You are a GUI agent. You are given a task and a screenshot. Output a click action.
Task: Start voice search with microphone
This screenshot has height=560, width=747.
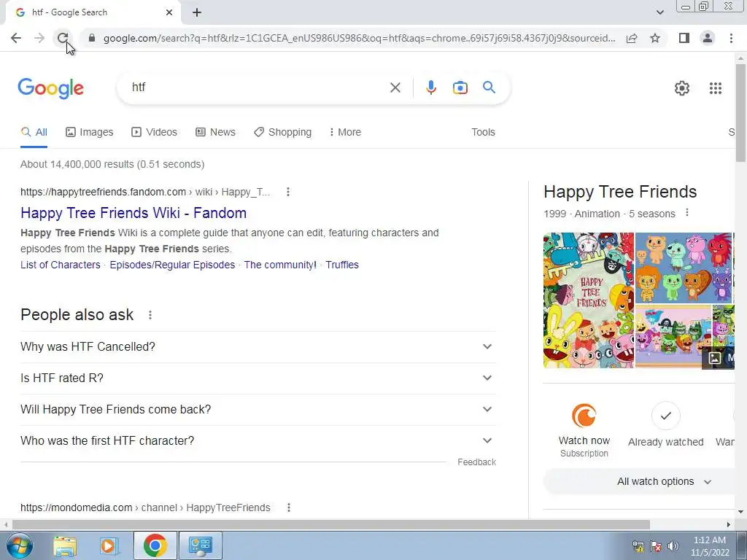coord(430,87)
